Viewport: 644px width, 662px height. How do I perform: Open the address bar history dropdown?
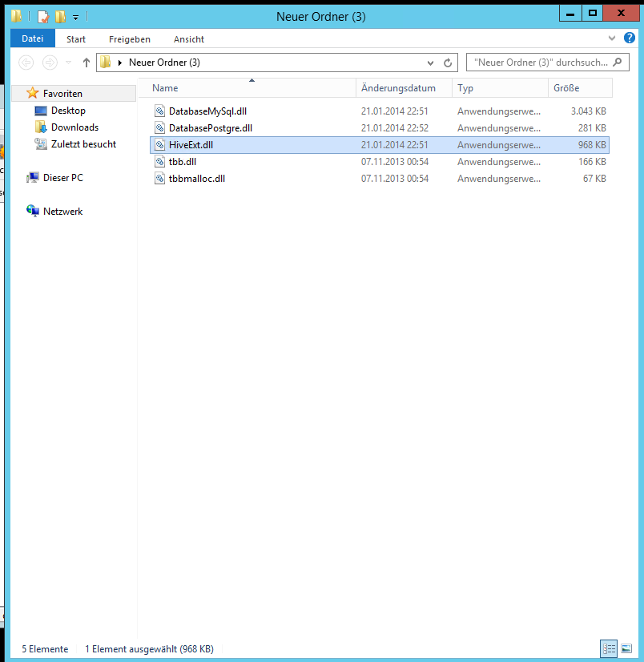[x=430, y=63]
